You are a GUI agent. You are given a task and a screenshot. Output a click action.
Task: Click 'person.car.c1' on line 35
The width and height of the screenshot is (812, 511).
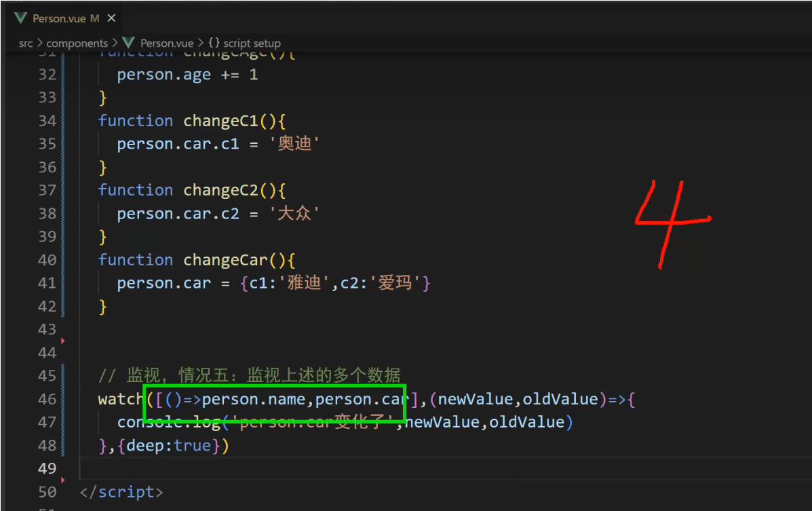pos(178,144)
